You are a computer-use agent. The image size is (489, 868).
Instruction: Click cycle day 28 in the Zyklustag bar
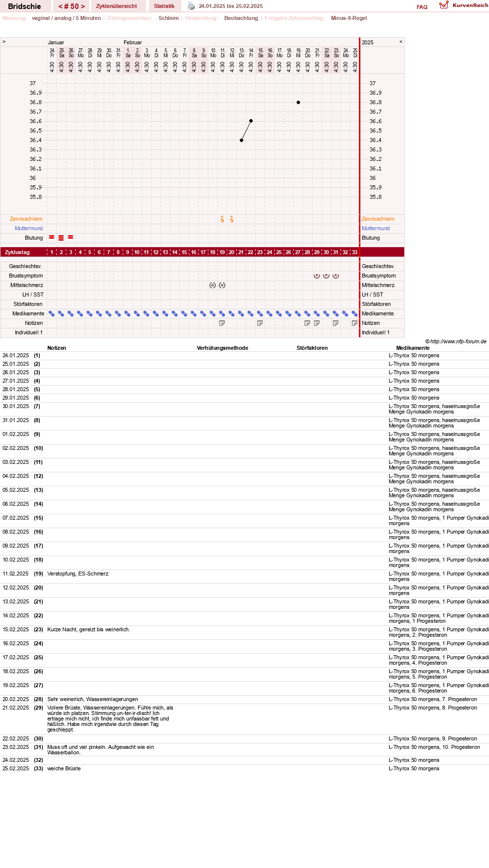308,252
